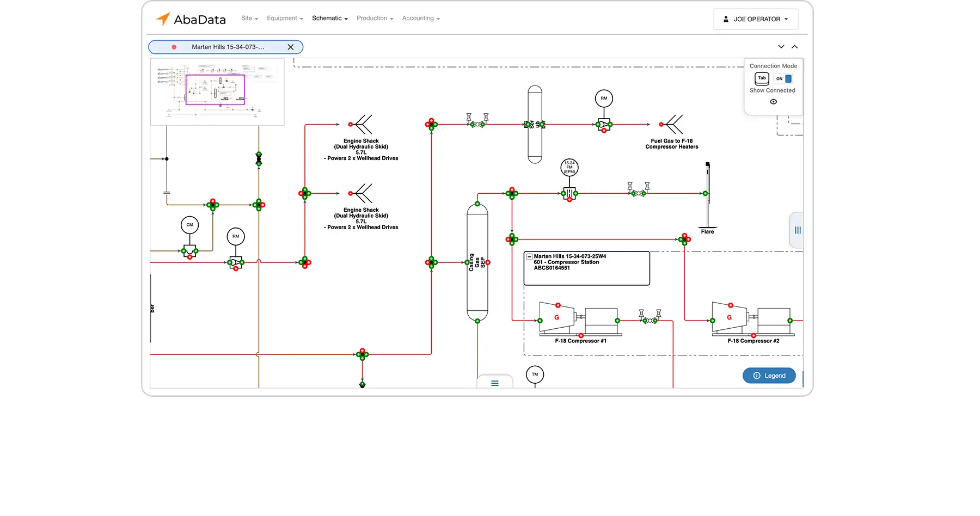Toggle Show Connected eye icon
Image resolution: width=980 pixels, height=516 pixels.
[x=773, y=102]
